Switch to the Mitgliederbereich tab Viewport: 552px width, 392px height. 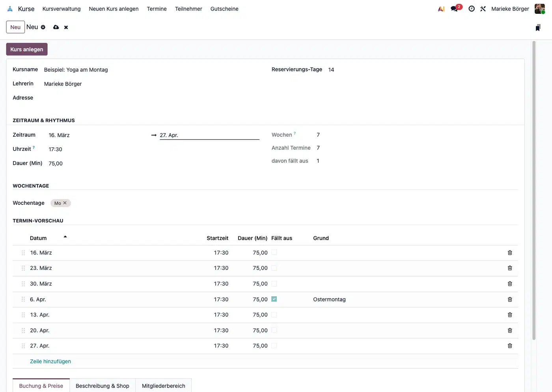(163, 386)
